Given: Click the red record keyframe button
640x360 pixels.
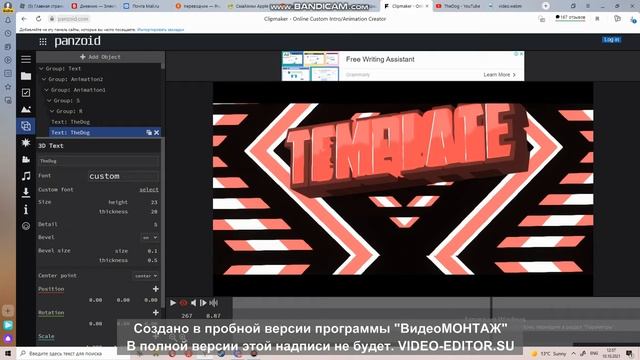Looking at the screenshot, I should coord(183,303).
